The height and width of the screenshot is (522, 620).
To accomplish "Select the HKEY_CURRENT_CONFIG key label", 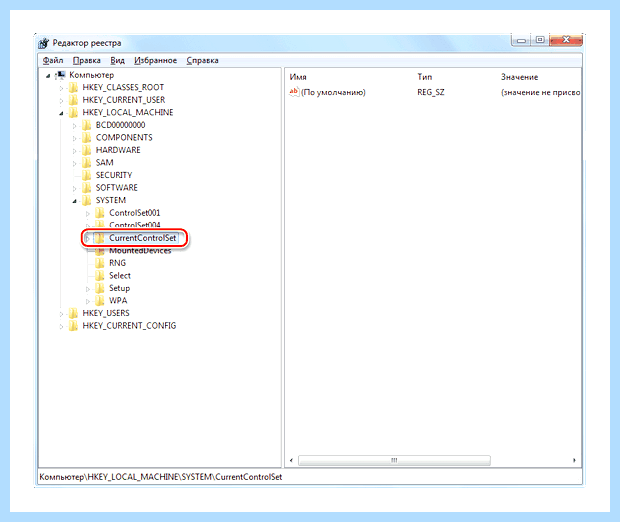I will (129, 326).
